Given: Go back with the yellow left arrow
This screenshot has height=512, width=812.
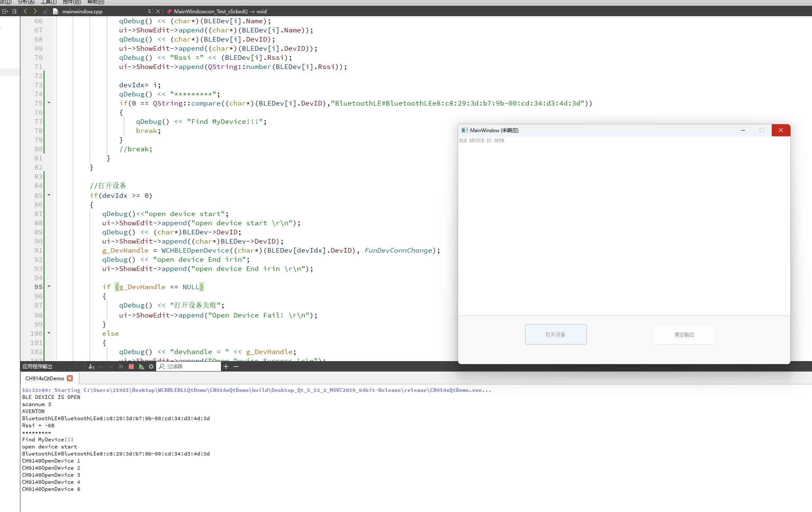Looking at the screenshot, I should click(x=25, y=11).
